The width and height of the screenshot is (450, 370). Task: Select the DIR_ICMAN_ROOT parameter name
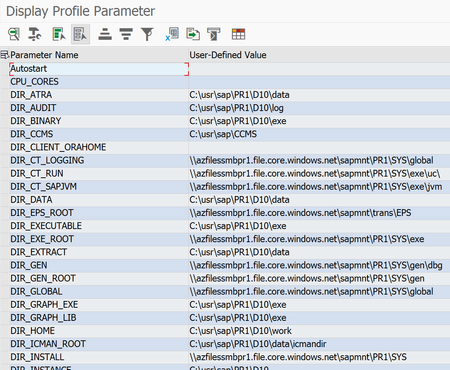point(48,344)
